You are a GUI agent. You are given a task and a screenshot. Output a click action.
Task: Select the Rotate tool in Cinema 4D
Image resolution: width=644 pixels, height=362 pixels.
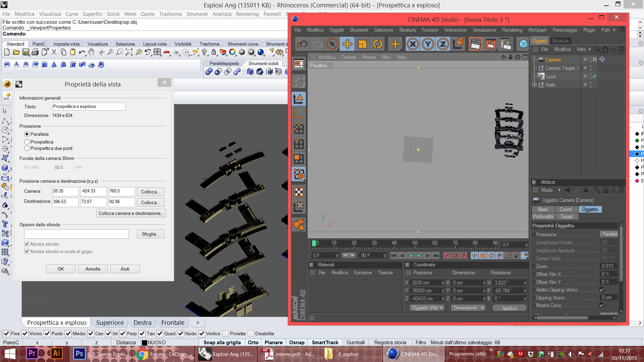pos(377,44)
